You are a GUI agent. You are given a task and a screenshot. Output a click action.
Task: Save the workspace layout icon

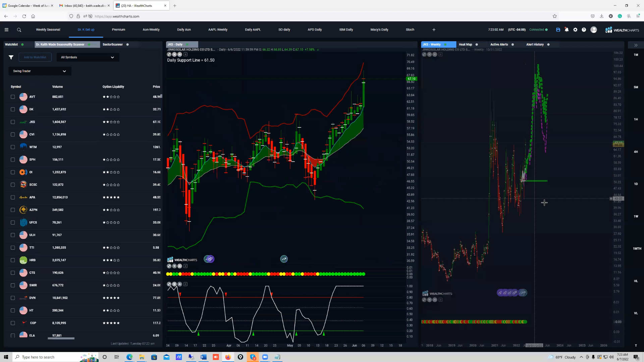point(558,30)
